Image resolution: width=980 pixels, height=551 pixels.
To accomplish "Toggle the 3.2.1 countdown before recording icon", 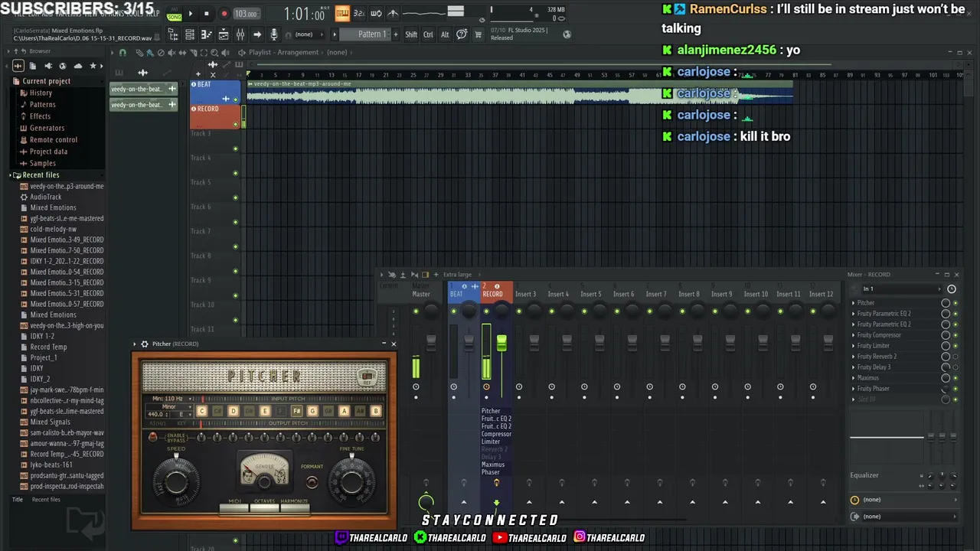I will [x=359, y=13].
